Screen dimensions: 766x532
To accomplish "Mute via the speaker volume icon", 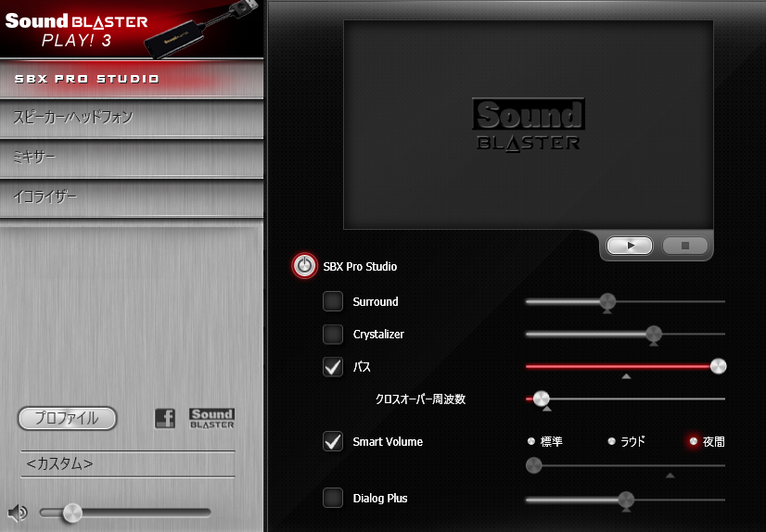I will [x=18, y=513].
